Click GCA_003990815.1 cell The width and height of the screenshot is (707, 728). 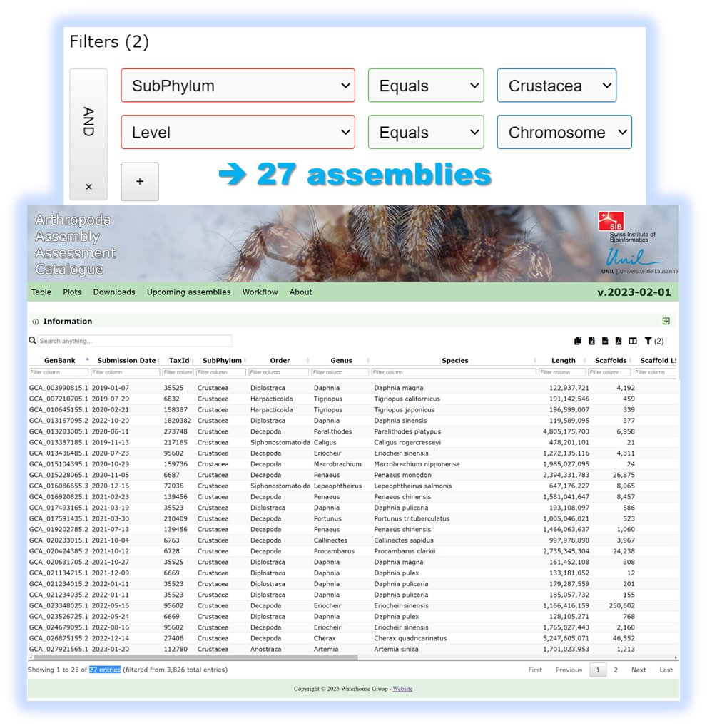tap(59, 388)
